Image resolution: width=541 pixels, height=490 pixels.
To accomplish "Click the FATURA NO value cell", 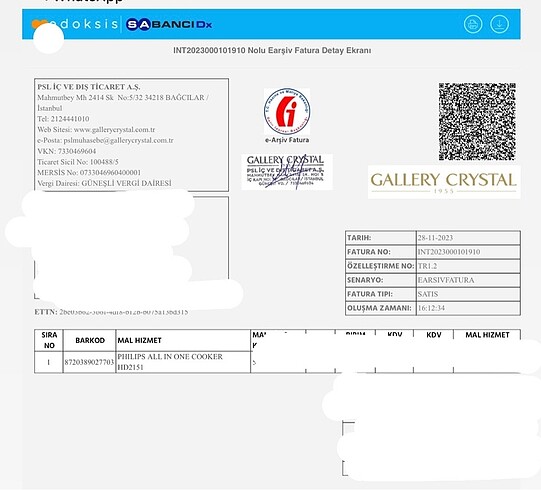I will pos(468,252).
